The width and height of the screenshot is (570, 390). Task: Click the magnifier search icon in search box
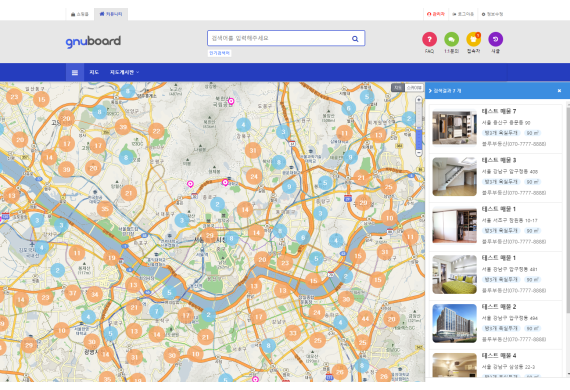355,39
